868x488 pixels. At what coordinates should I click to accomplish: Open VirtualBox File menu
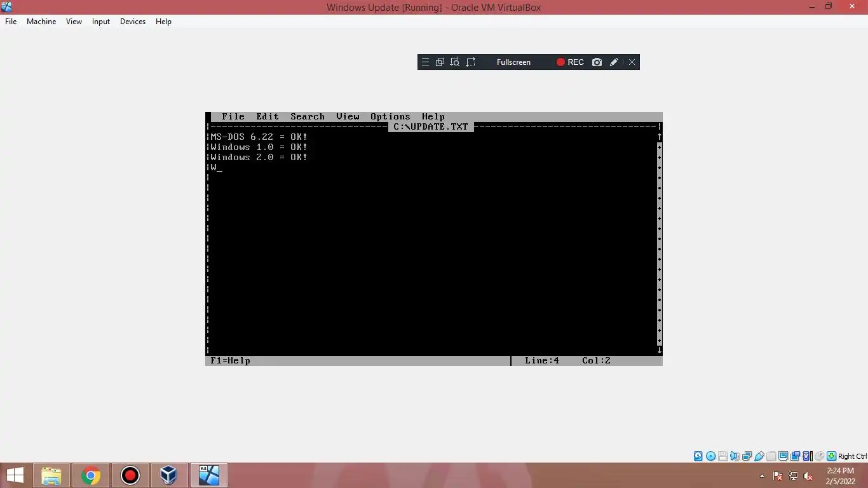point(11,21)
